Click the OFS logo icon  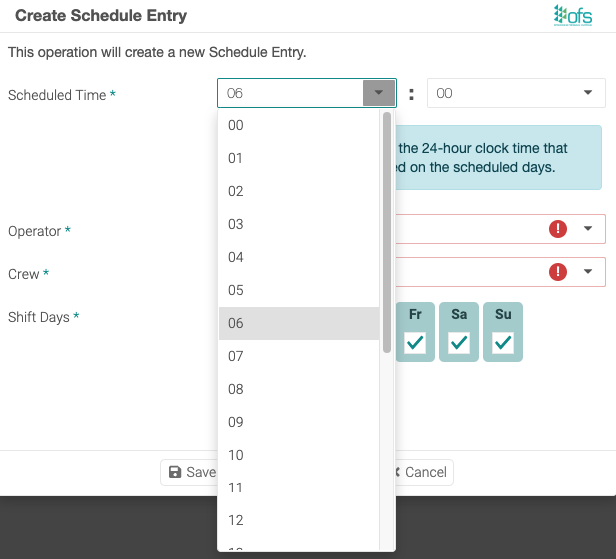click(572, 16)
